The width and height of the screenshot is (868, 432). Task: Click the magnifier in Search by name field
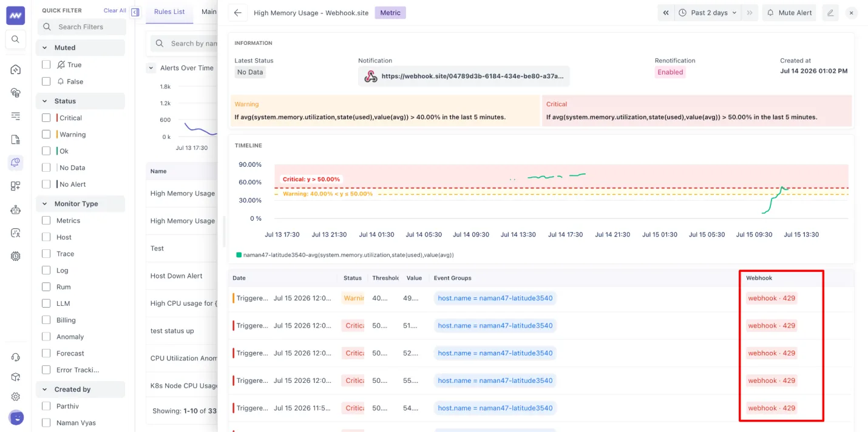pos(160,43)
